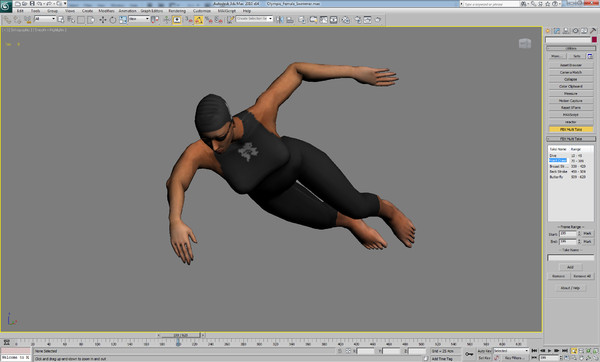Toggle Snaps on the main toolbar
The image size is (600, 362).
189,20
